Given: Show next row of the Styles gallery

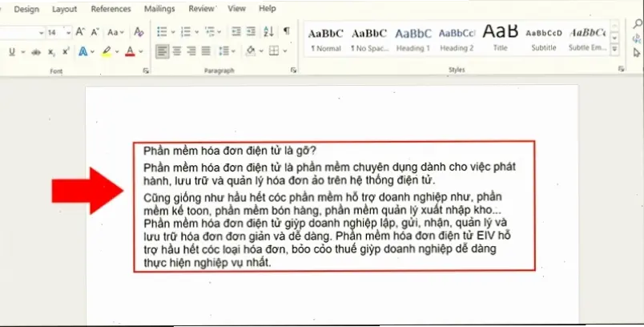Looking at the screenshot, I should click(614, 38).
